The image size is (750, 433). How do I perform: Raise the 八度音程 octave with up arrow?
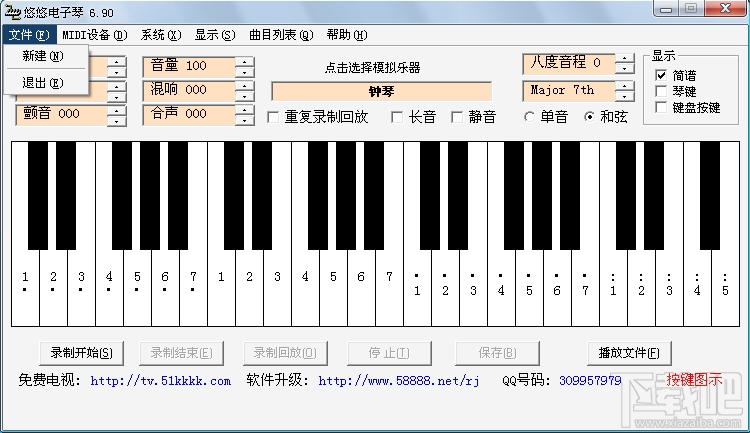624,59
